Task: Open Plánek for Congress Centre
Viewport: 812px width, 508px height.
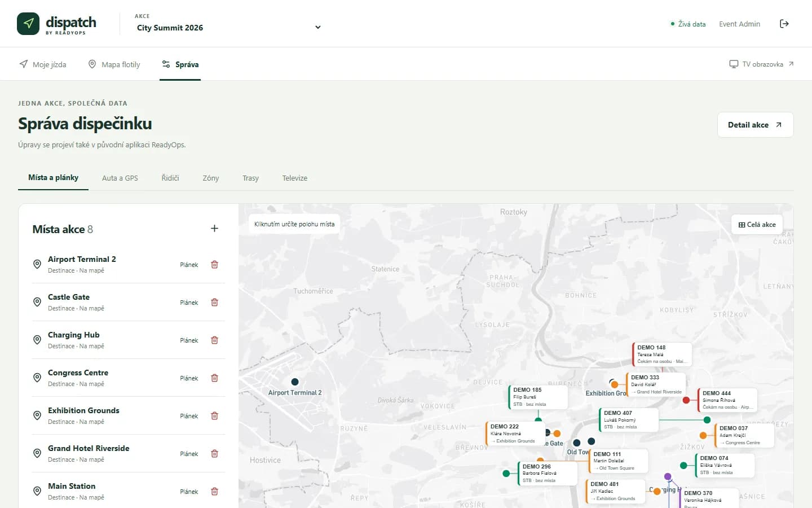Action: (189, 378)
